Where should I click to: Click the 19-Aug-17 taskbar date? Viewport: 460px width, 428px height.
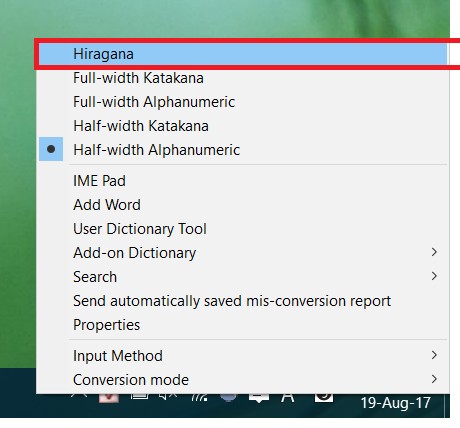[x=395, y=403]
